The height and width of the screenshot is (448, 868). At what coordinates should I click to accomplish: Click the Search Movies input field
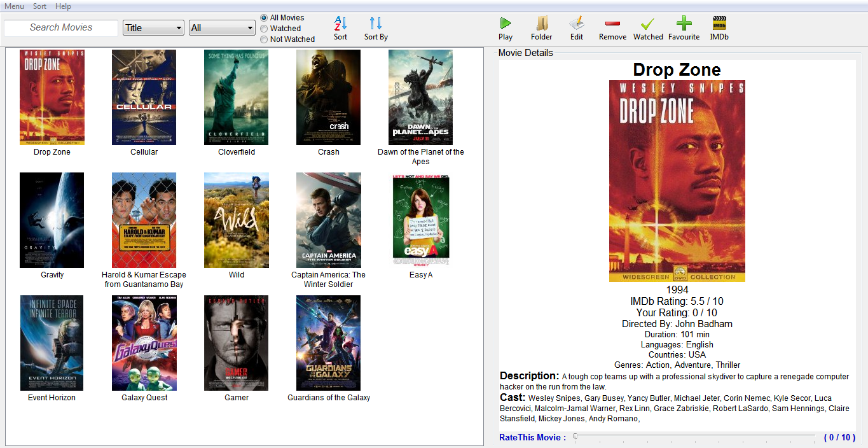pyautogui.click(x=61, y=28)
